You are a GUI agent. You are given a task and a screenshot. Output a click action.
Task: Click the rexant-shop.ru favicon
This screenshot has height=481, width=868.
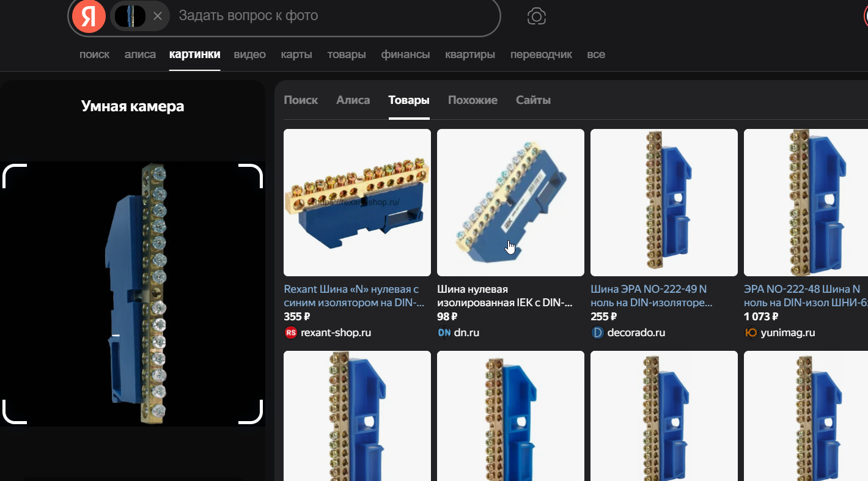pyautogui.click(x=290, y=332)
